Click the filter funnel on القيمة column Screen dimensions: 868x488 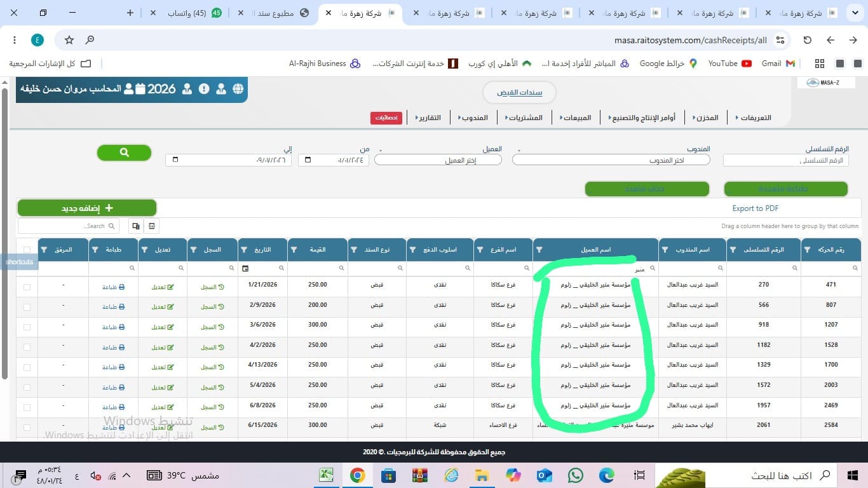[x=294, y=250]
